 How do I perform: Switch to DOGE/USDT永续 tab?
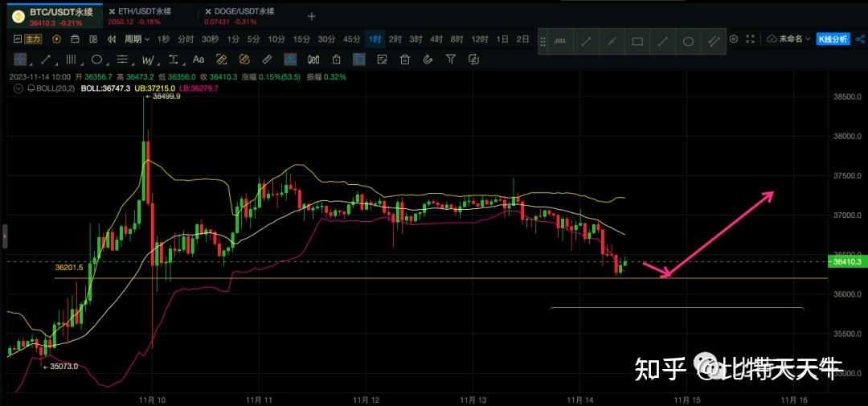(244, 11)
